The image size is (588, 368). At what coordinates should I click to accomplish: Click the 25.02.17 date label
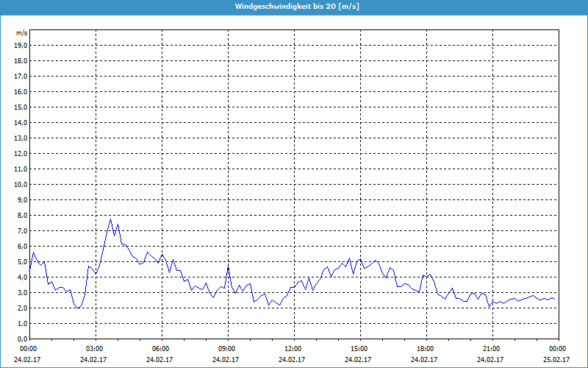pos(557,359)
